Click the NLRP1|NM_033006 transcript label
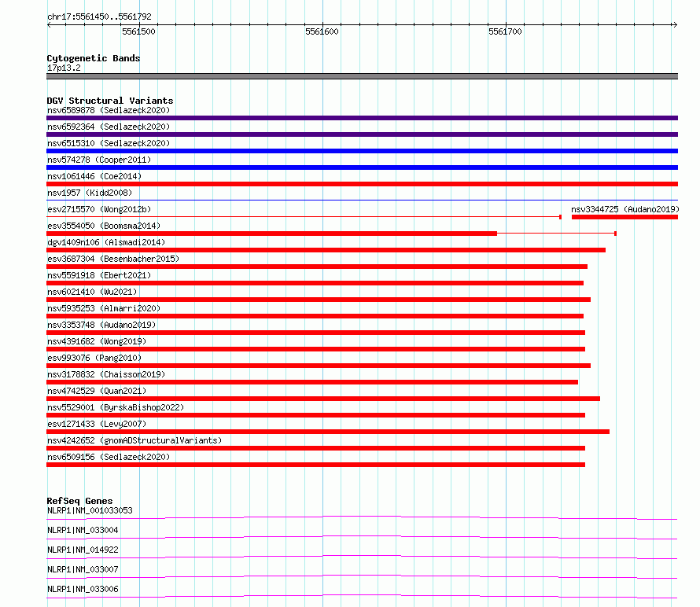Viewport: 700px width, 607px height. 83,589
